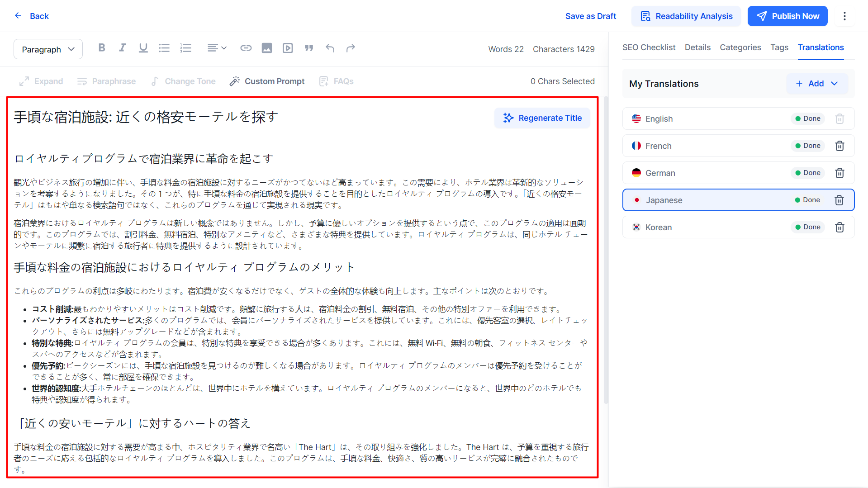Click Publish Now button
The image size is (868, 488).
787,16
